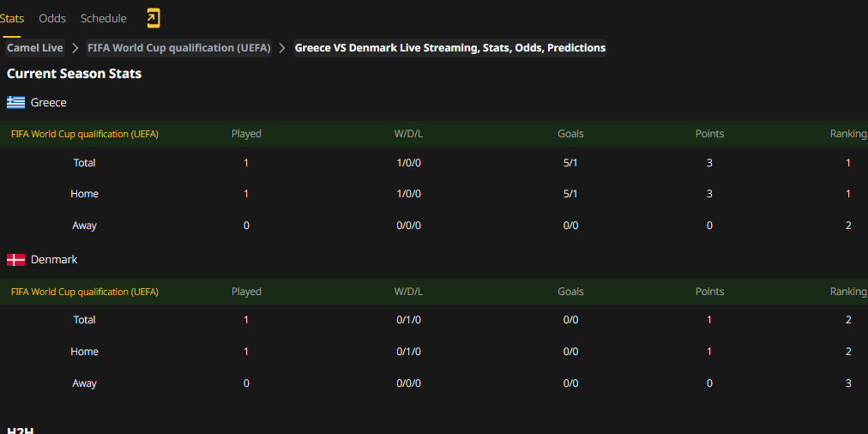Click the chevron after FIFA World Cup qualification breadcrumb

[282, 48]
